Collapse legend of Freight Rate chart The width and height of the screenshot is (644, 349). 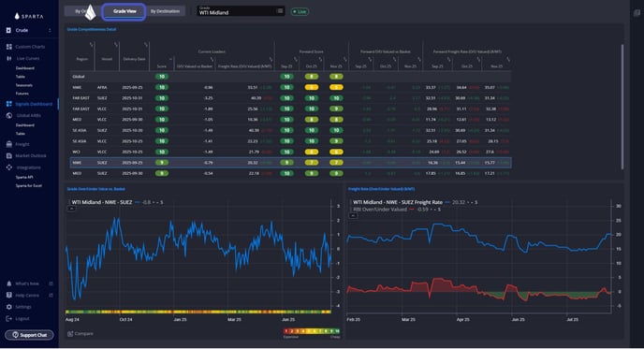(352, 215)
